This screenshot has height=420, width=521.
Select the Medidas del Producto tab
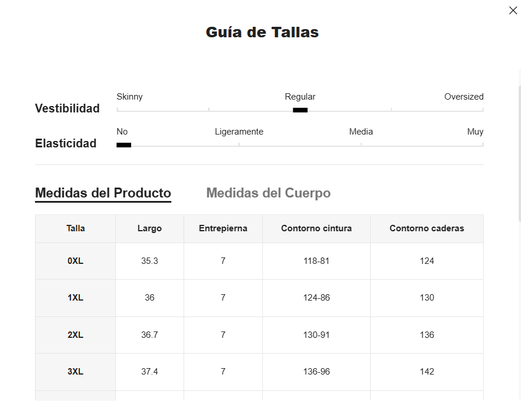103,193
